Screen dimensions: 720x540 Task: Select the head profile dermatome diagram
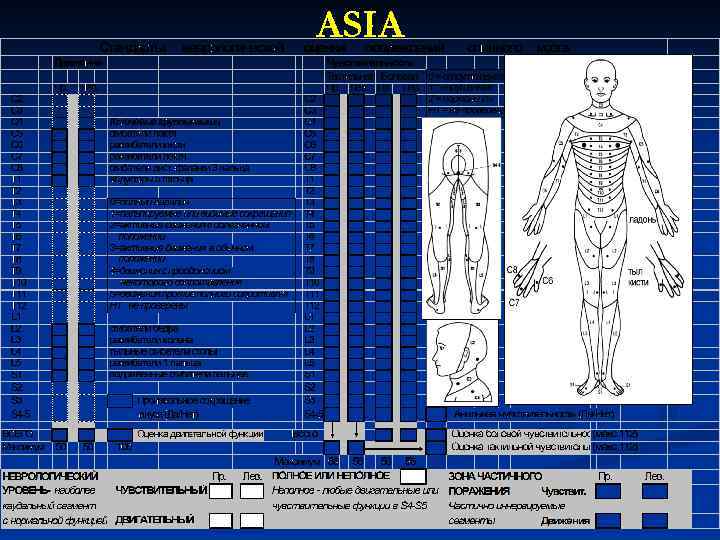(x=462, y=363)
